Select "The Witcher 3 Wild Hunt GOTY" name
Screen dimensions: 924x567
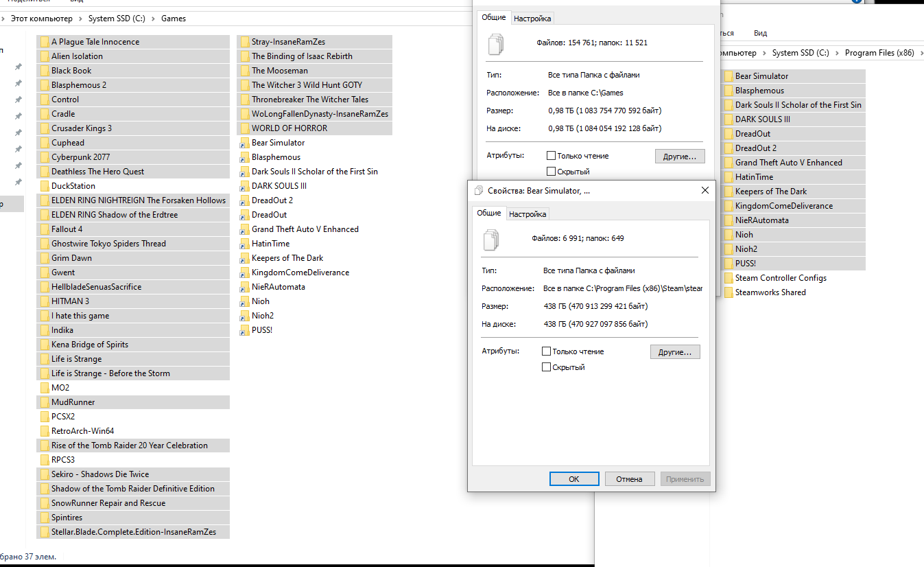[x=307, y=85]
